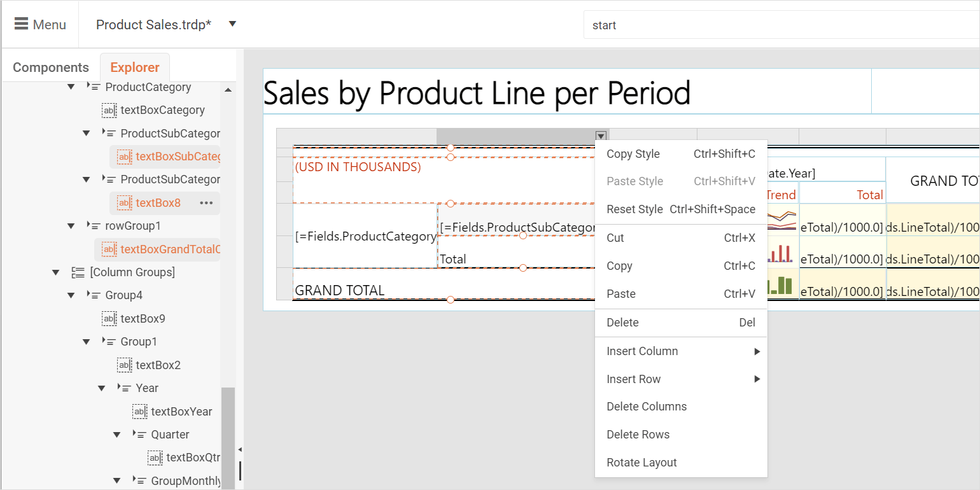
Task: Select the textBox8 tree item
Action: [x=158, y=203]
